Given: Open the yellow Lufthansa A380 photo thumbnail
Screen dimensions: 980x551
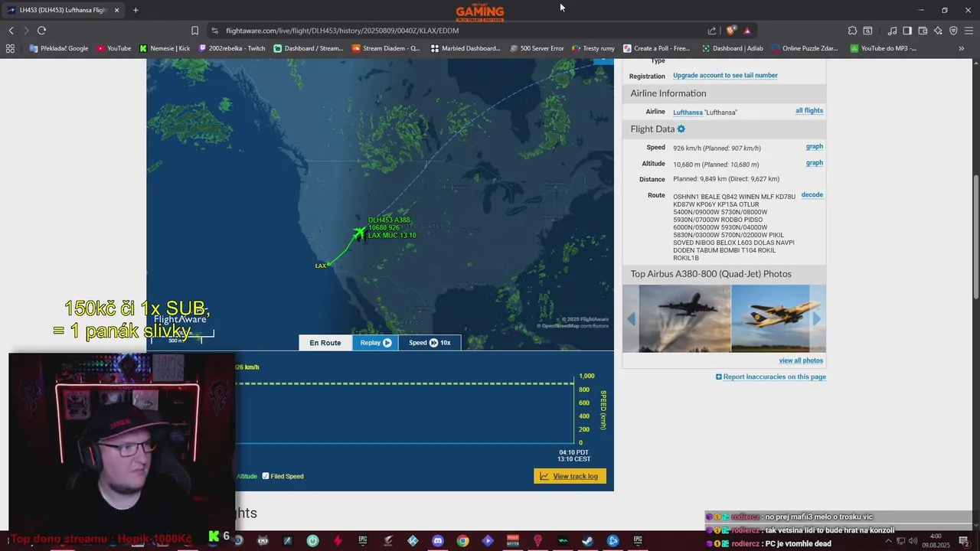Looking at the screenshot, I should coord(770,318).
